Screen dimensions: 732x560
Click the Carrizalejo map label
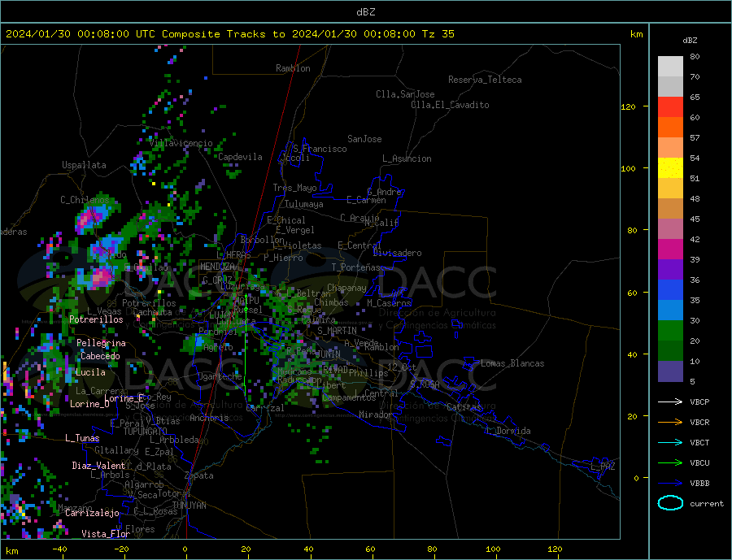coord(92,514)
